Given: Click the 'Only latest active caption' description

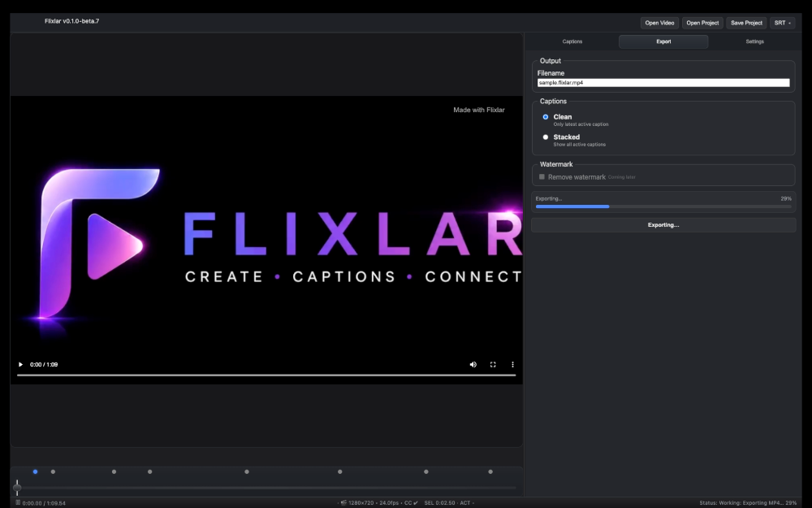Looking at the screenshot, I should click(x=581, y=124).
